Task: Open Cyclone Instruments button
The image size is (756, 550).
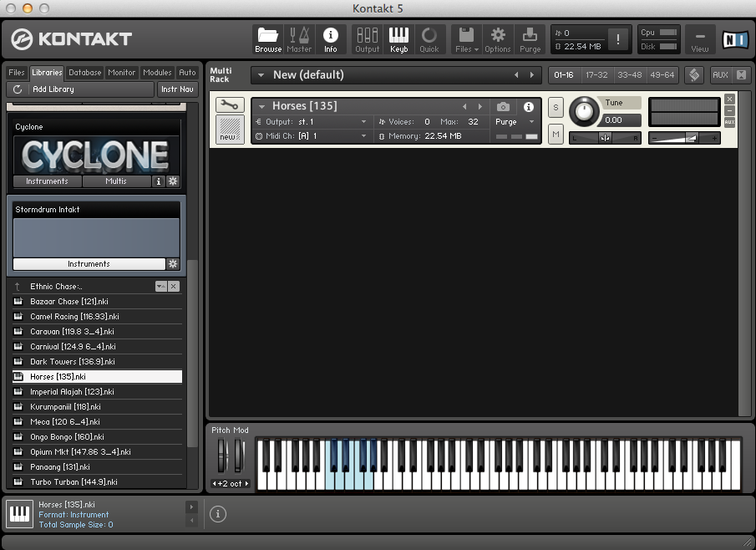Action: pos(47,181)
